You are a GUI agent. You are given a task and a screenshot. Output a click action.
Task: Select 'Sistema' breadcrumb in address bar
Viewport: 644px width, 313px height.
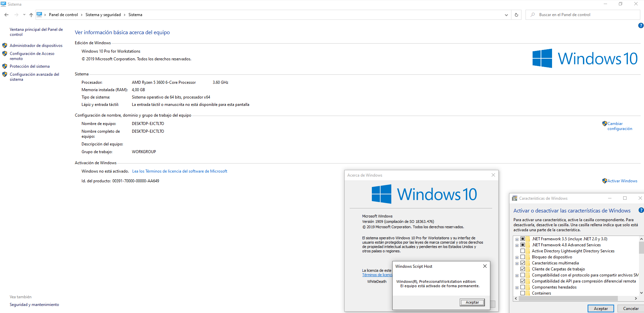click(135, 15)
